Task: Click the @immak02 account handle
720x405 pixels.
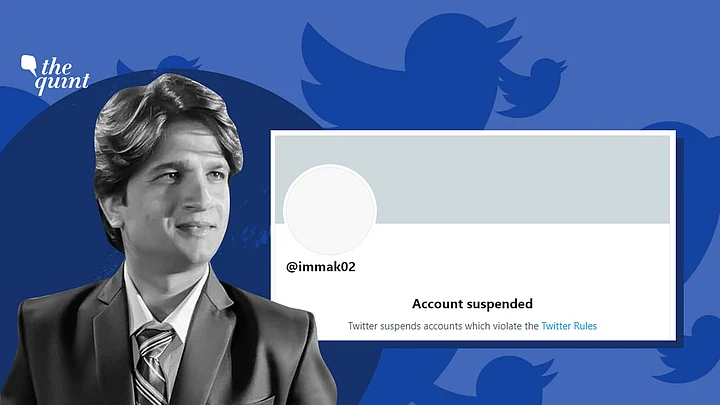Action: [x=321, y=267]
